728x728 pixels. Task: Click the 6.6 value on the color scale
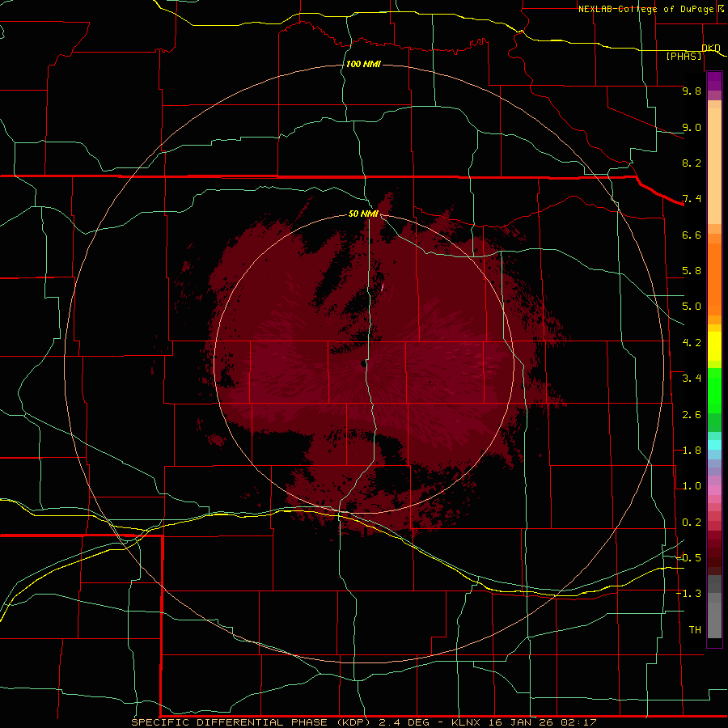[692, 235]
